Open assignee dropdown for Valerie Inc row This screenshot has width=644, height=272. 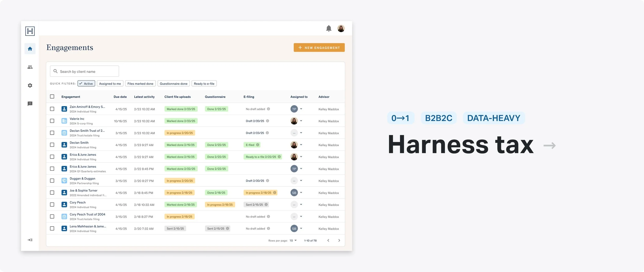coord(301,121)
